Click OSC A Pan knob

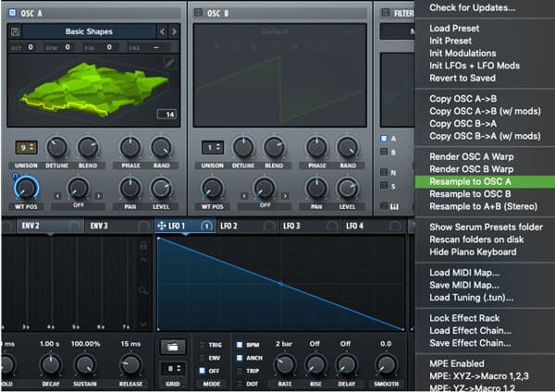[x=130, y=188]
